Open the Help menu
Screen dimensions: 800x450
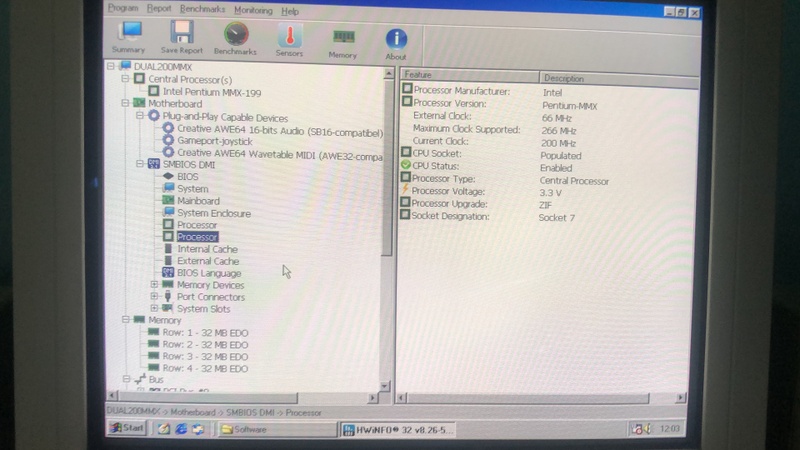click(x=290, y=11)
